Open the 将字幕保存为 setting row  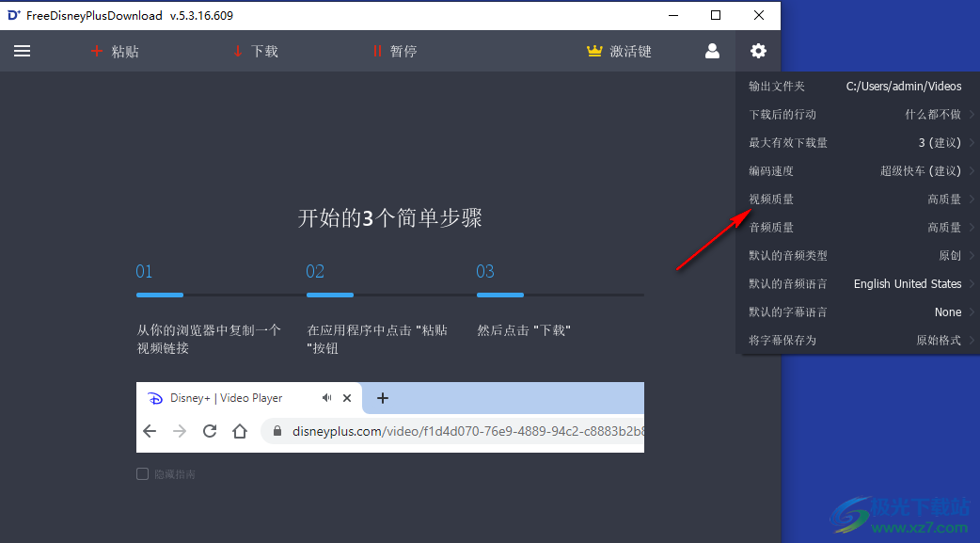[858, 340]
